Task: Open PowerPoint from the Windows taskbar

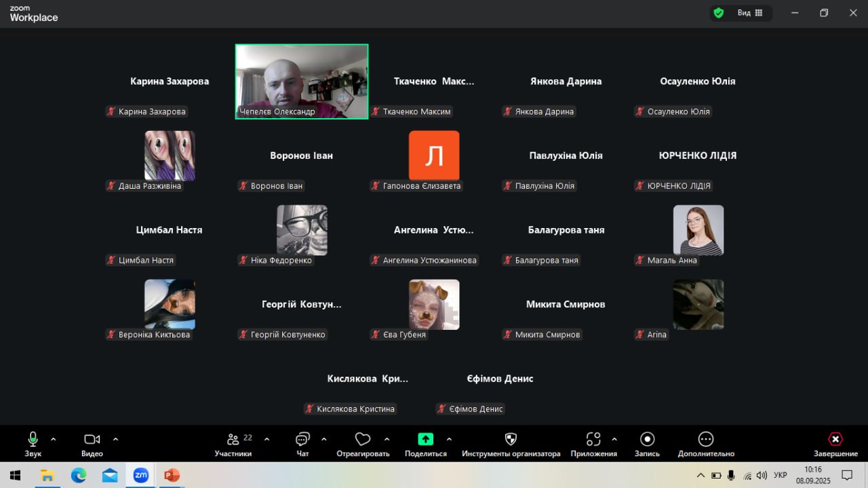Action: pos(172,475)
